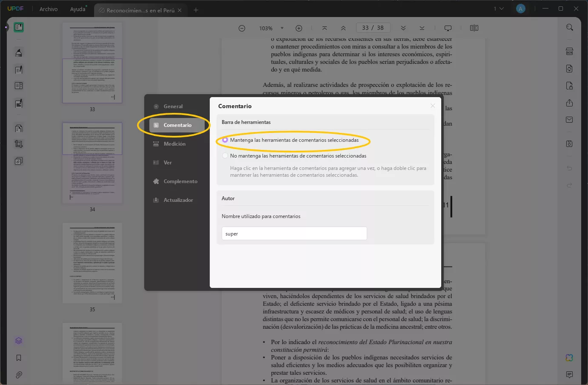Click the Zoom in plus button
Viewport: 588px width, 385px height.
coord(299,28)
